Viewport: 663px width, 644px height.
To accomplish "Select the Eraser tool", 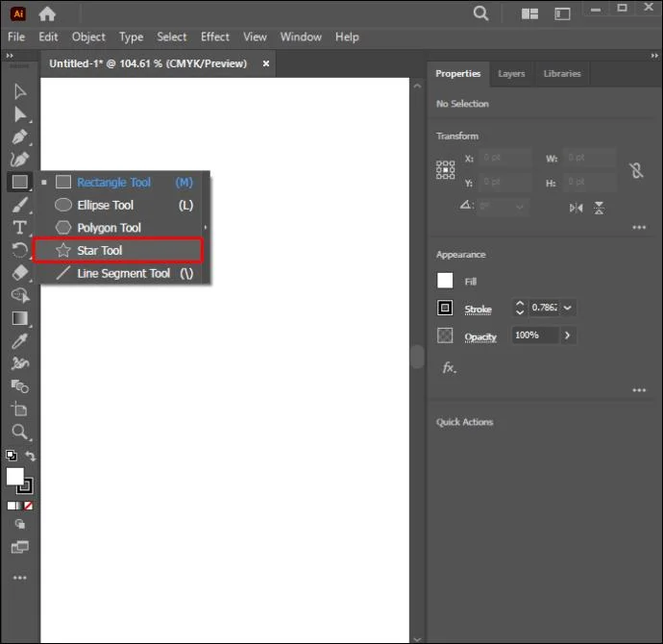I will 19,273.
